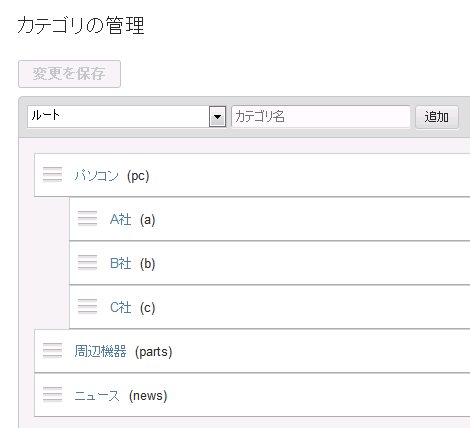Click drag handle icon for B社 (b)

coord(87,263)
